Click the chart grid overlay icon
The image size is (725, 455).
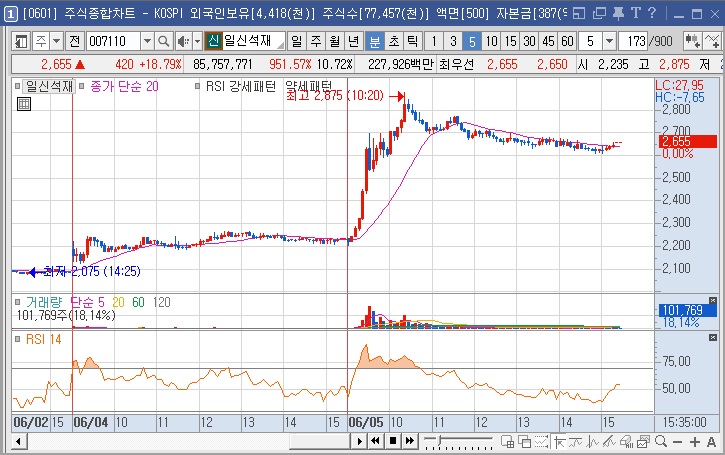pyautogui.click(x=507, y=442)
